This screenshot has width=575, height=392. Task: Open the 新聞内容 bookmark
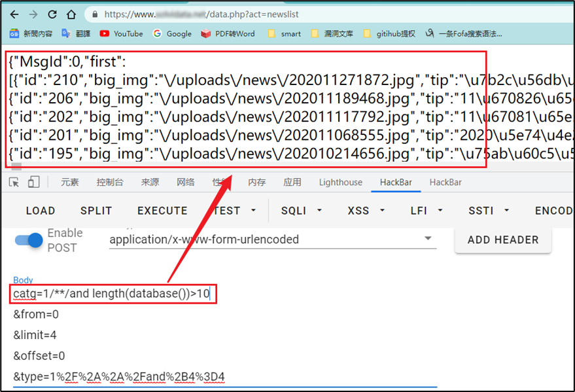31,34
